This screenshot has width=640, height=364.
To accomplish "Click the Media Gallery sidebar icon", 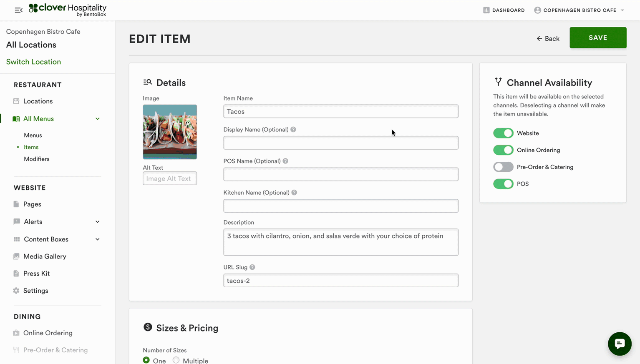I will (16, 256).
